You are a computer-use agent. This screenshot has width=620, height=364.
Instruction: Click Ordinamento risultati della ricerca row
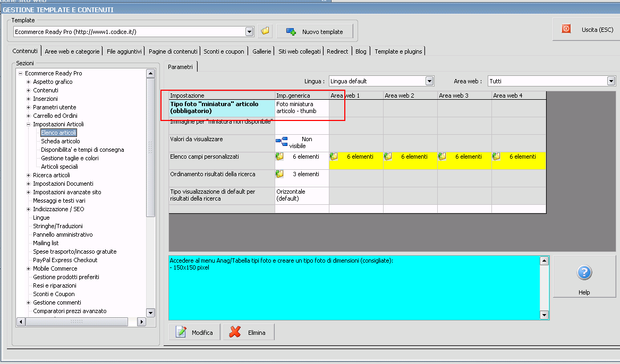(222, 178)
